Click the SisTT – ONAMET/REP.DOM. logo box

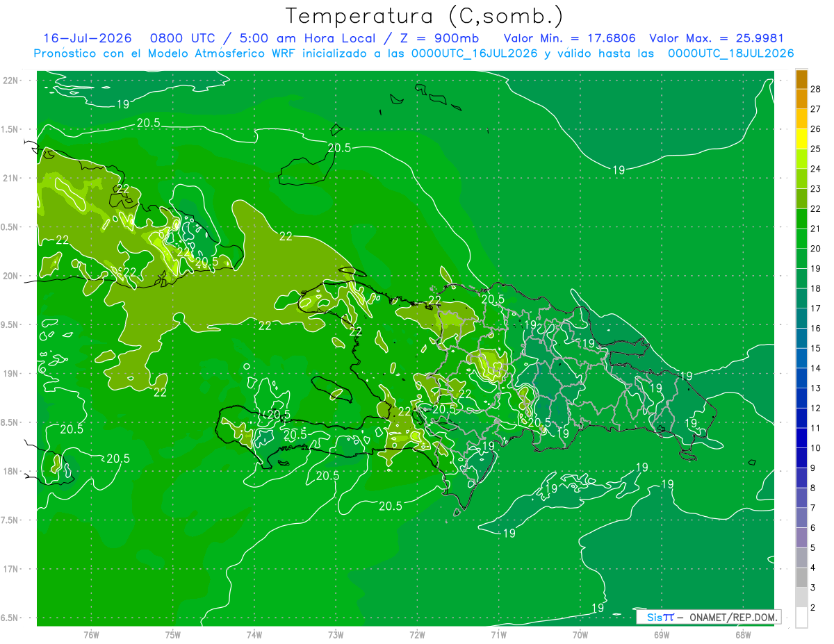[x=708, y=617]
